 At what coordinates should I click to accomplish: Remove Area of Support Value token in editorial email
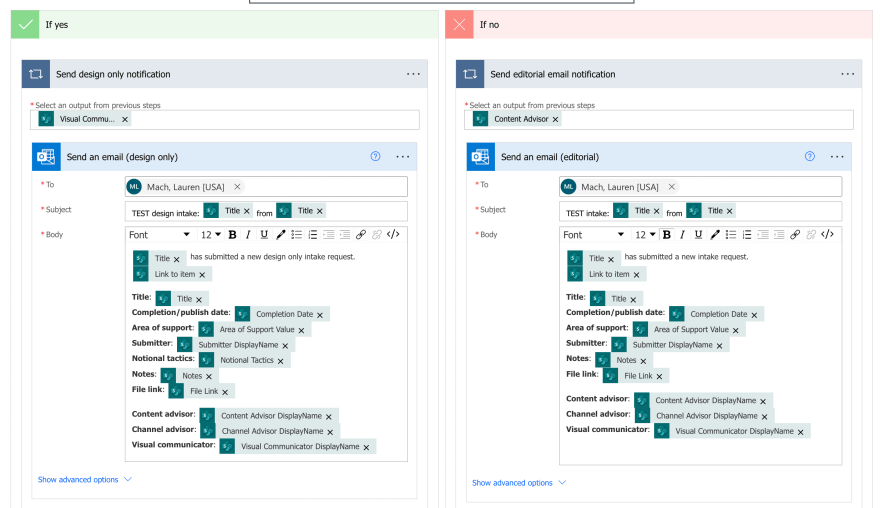(x=736, y=330)
